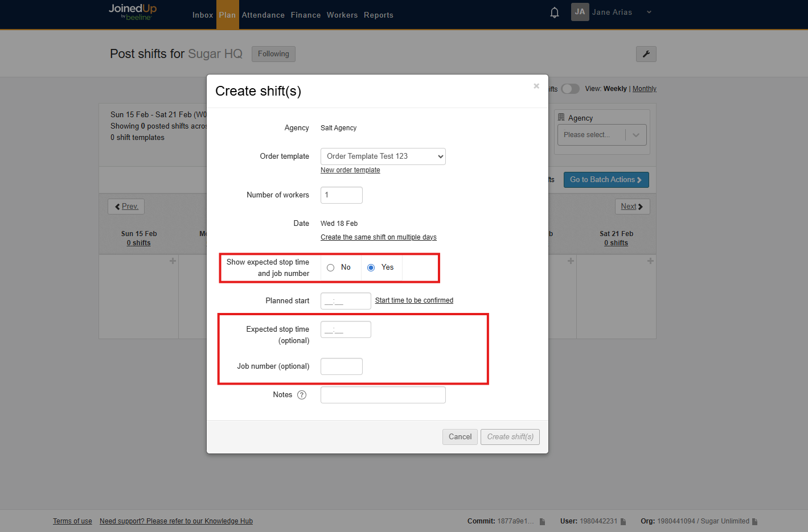Copy the commit ID using its icon
Image resolution: width=808 pixels, height=532 pixels.
click(x=542, y=522)
